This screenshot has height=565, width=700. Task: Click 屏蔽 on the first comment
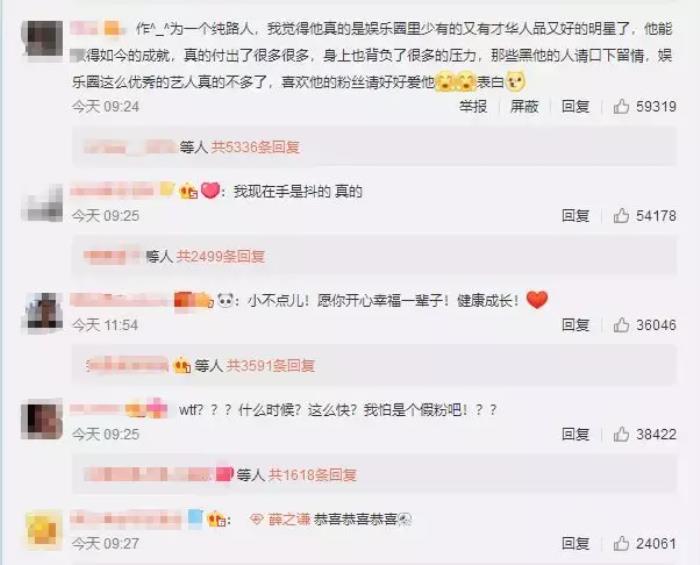click(x=524, y=106)
